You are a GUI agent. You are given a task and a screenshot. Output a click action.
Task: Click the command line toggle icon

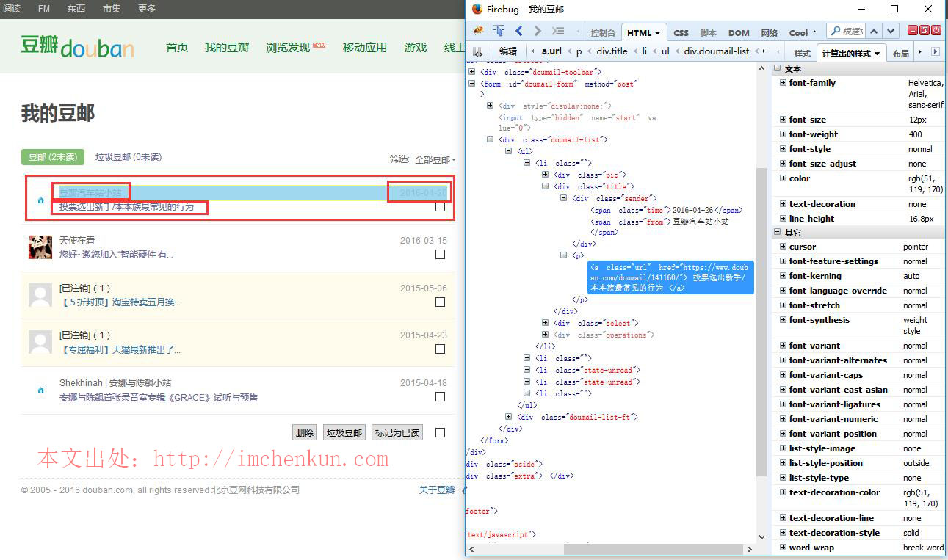(558, 31)
